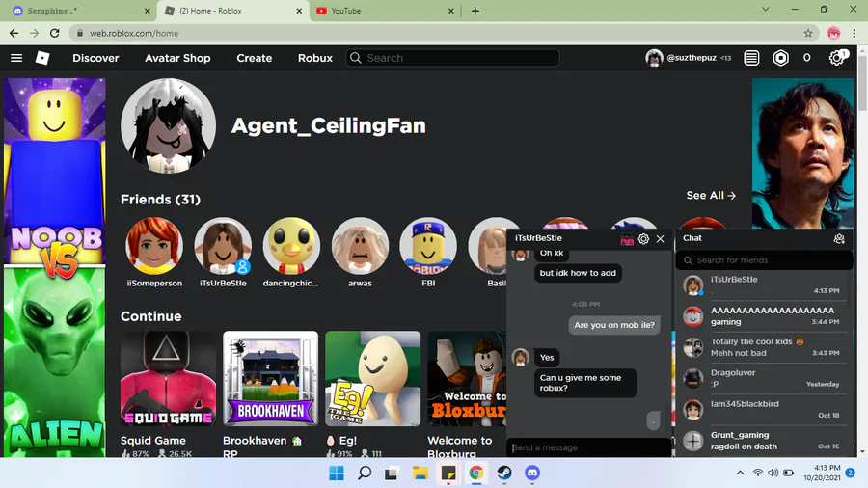Viewport: 868px width, 488px height.
Task: Open the Roblox notifications feed icon
Action: 751,58
